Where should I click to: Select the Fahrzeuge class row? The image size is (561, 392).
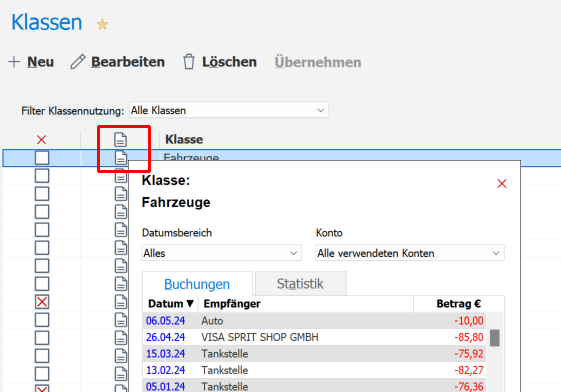click(282, 158)
